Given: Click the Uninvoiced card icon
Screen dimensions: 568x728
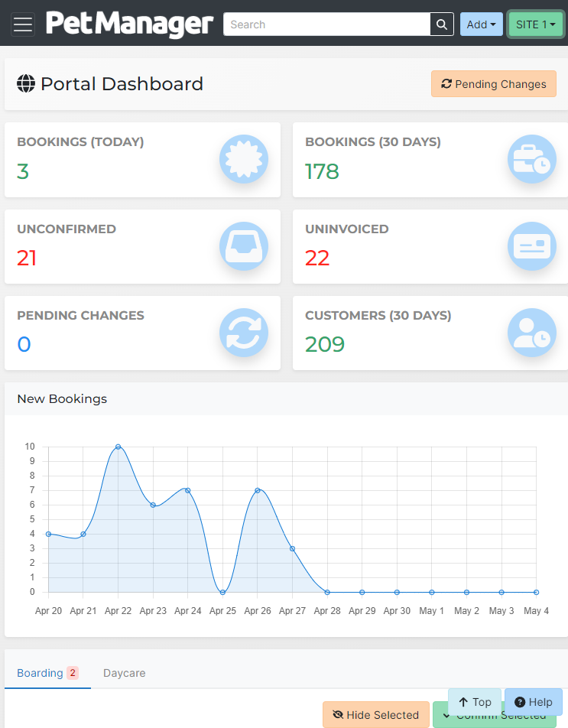Looking at the screenshot, I should [x=532, y=246].
